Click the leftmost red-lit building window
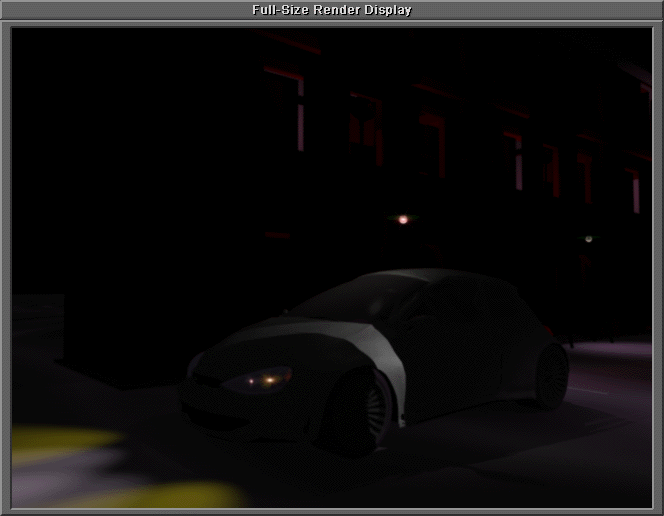 (299, 110)
